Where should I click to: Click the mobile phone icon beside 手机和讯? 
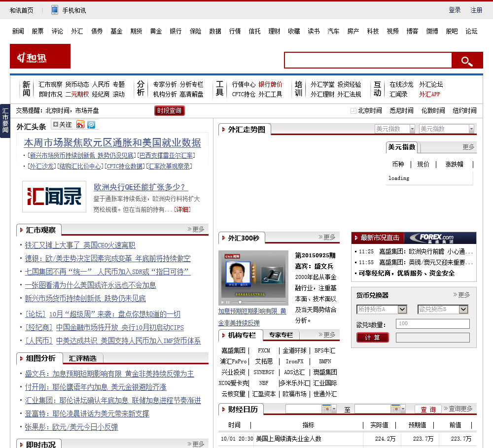click(54, 10)
